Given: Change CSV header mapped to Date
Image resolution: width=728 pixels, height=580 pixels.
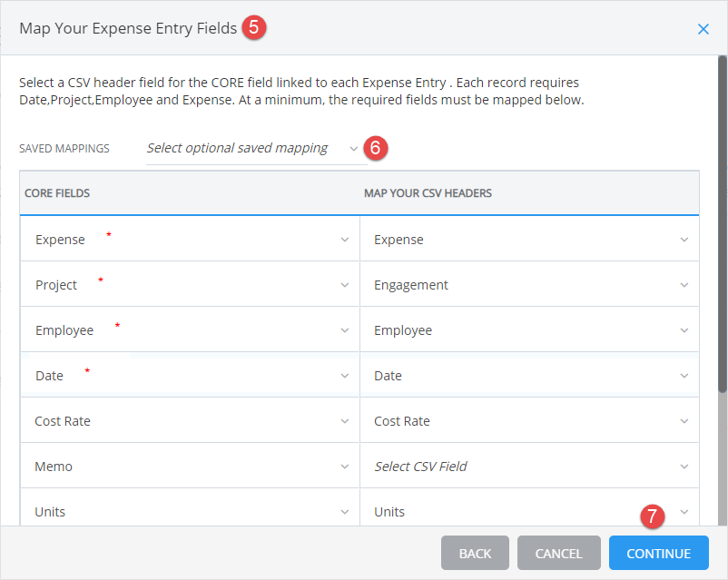Looking at the screenshot, I should 530,376.
